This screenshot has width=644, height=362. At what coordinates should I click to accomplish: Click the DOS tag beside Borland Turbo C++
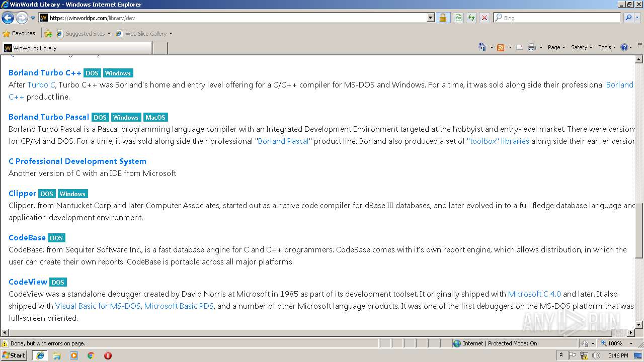(x=92, y=73)
